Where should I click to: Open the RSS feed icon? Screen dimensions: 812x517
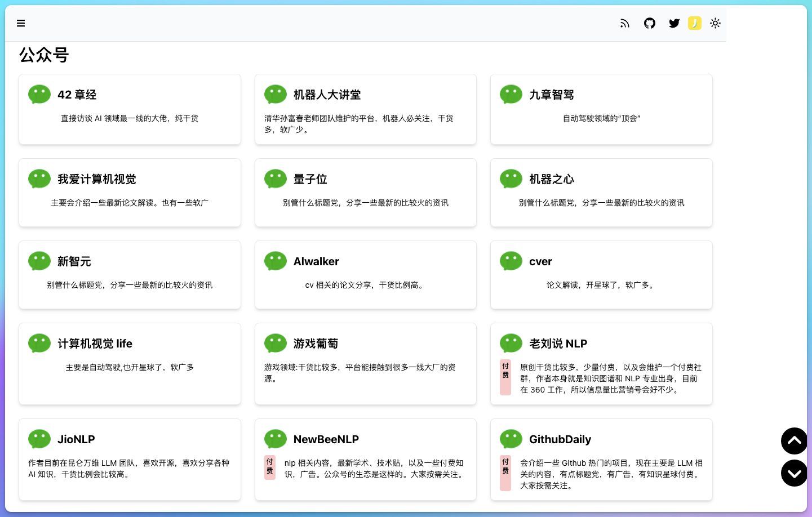(x=624, y=23)
